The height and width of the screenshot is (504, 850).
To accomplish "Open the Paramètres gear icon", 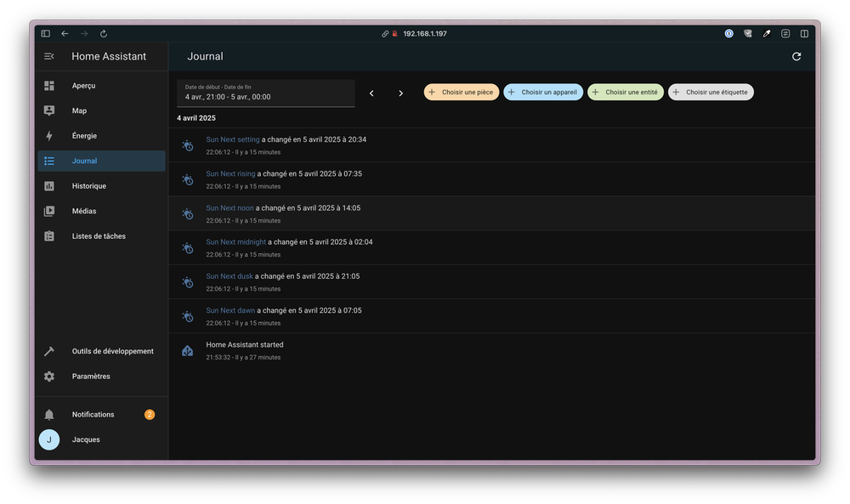I will click(x=49, y=377).
